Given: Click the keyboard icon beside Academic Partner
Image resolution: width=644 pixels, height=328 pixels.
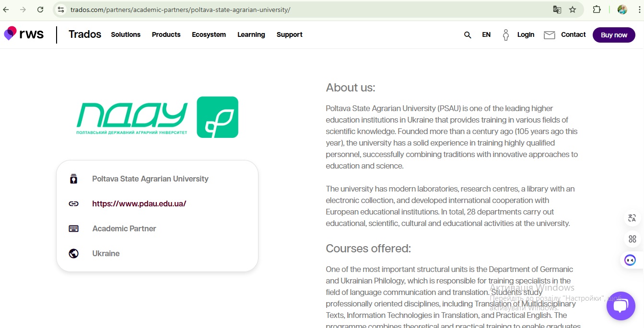Looking at the screenshot, I should (73, 228).
